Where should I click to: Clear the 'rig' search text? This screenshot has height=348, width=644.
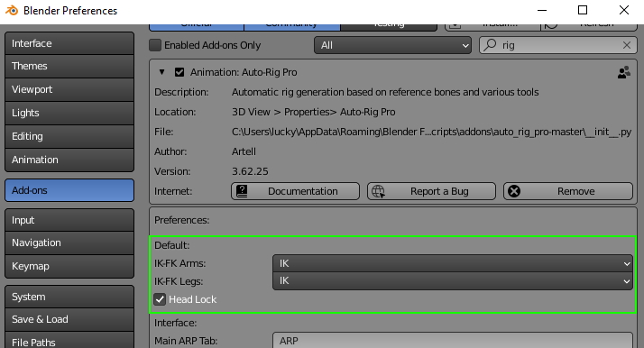pyautogui.click(x=626, y=45)
